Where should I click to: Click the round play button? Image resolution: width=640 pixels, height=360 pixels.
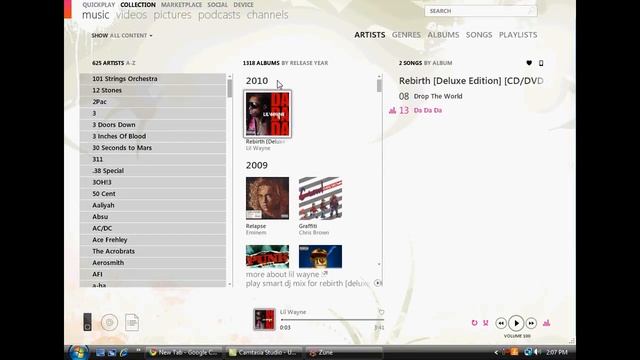click(516, 323)
